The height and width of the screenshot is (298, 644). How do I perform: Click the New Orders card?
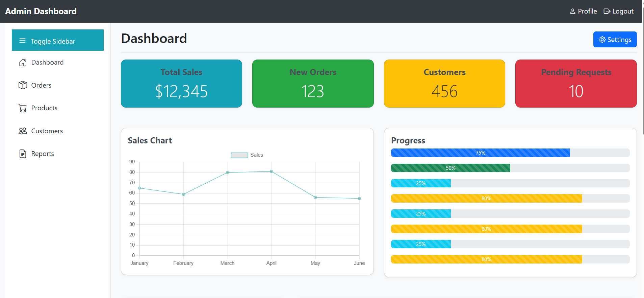pyautogui.click(x=313, y=84)
